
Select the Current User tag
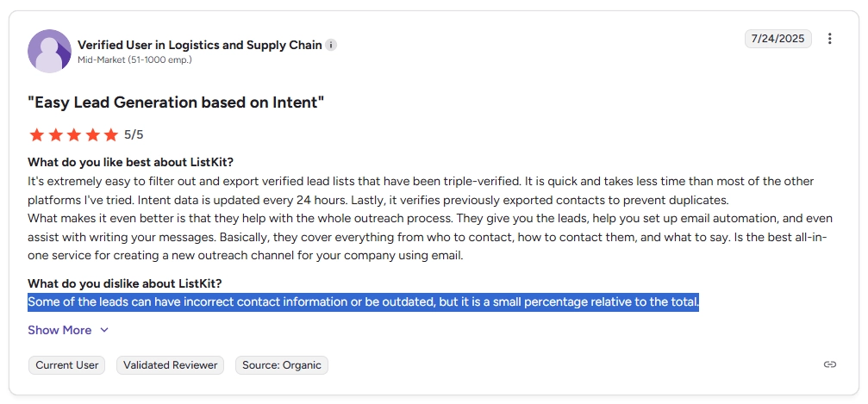click(x=67, y=365)
